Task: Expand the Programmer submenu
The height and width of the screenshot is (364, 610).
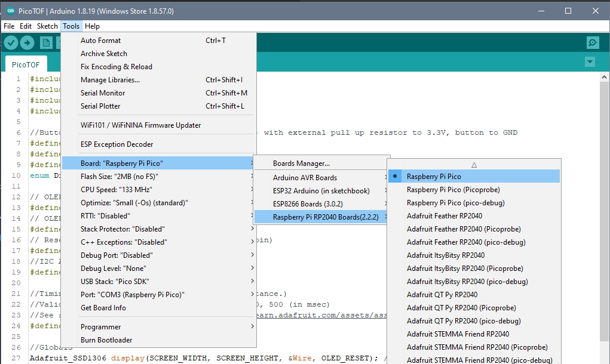Action: [159, 327]
